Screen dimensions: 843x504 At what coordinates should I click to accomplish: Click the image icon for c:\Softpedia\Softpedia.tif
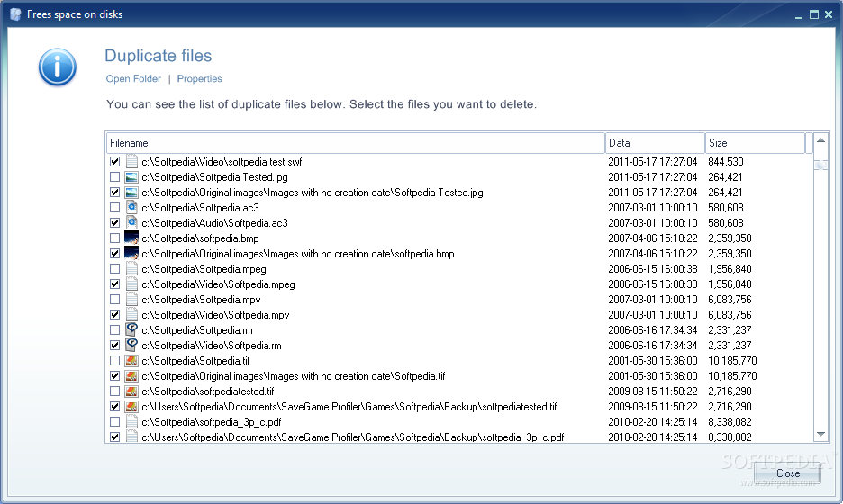point(131,361)
